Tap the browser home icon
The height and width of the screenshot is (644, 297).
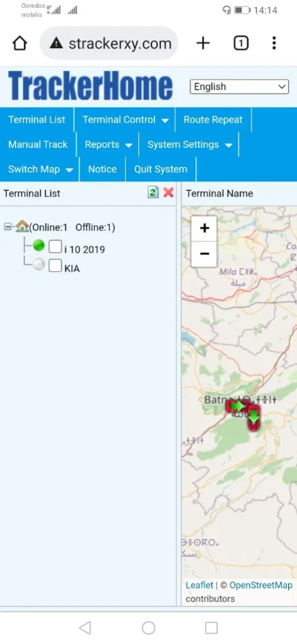click(x=20, y=43)
